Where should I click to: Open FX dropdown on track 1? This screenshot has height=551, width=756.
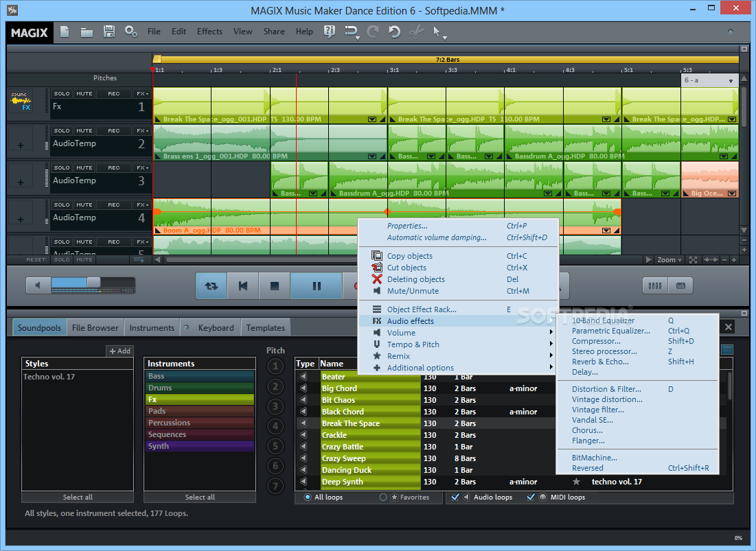142,93
